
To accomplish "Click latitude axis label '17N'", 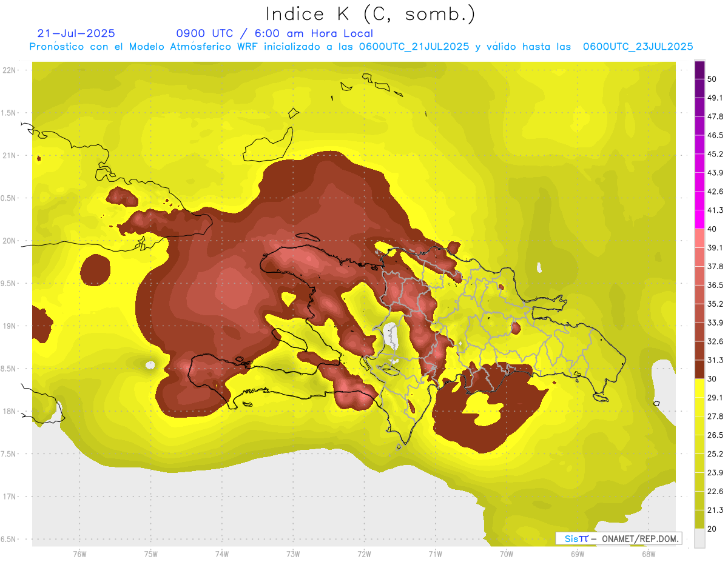I will click(10, 496).
